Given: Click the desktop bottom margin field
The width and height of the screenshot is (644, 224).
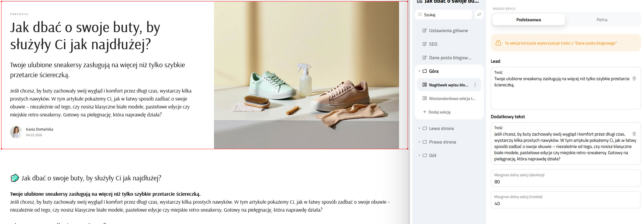Looking at the screenshot, I should tap(565, 182).
